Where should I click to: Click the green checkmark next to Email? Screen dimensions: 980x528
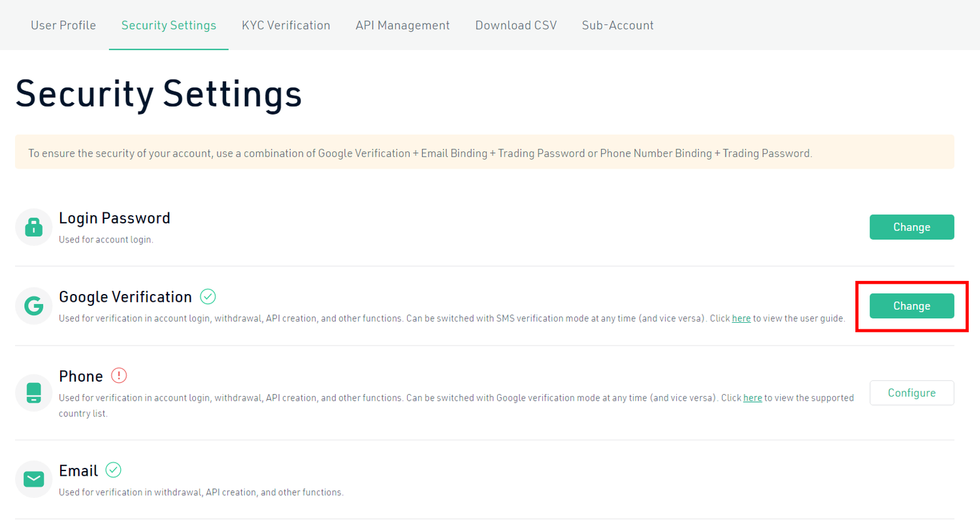[x=114, y=470]
